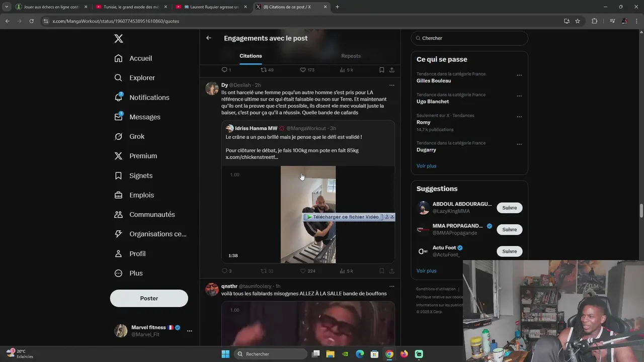644x362 pixels.
Task: Bookmark this page with star icon
Action: pos(578,21)
